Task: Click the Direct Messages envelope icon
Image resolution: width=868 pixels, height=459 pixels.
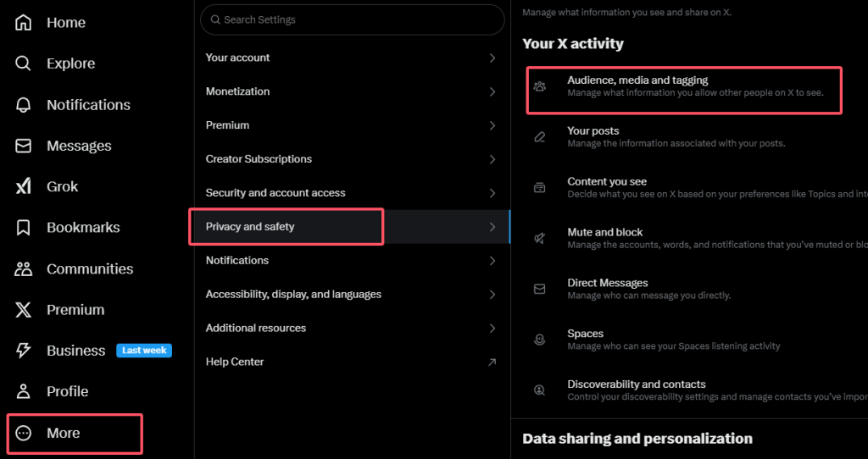Action: pos(540,290)
